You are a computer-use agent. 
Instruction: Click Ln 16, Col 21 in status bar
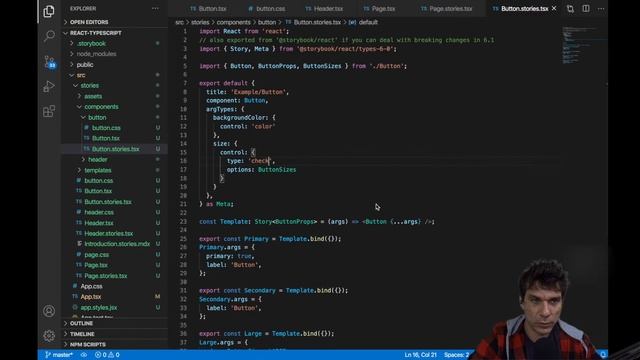tap(420, 355)
